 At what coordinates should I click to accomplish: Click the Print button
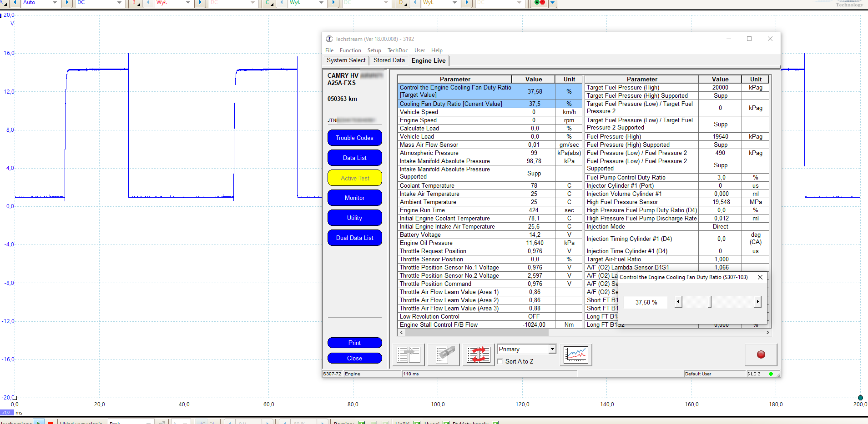click(x=354, y=343)
